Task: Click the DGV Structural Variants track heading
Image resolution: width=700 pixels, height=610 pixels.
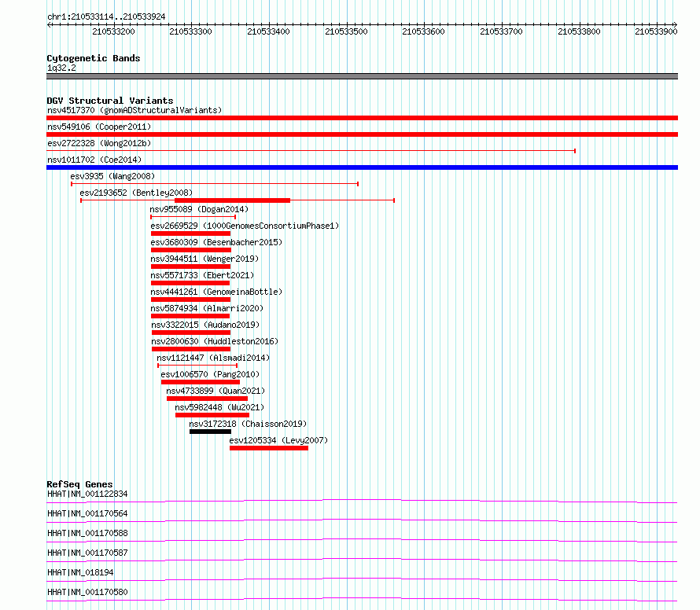Action: point(110,101)
